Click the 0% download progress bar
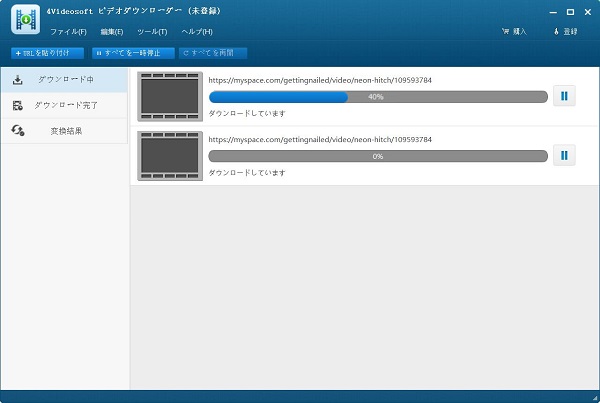The height and width of the screenshot is (403, 600). pyautogui.click(x=378, y=156)
